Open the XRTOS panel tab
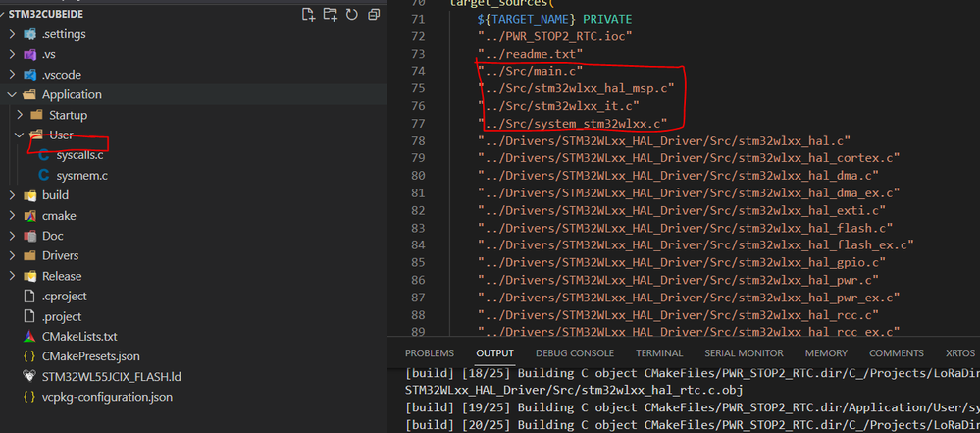Screen dimensions: 980x433 (x=960, y=353)
